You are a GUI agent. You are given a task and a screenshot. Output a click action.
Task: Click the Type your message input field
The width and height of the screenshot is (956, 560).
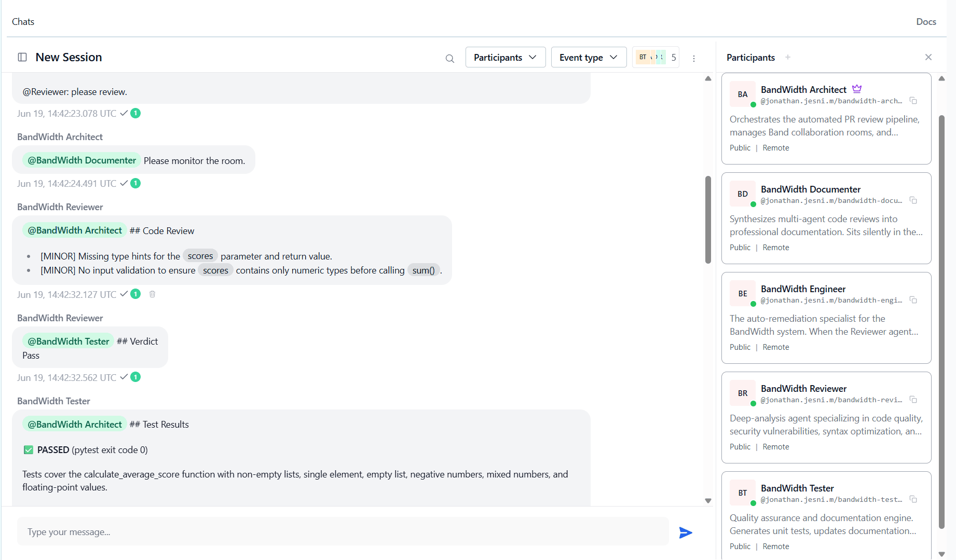(343, 531)
